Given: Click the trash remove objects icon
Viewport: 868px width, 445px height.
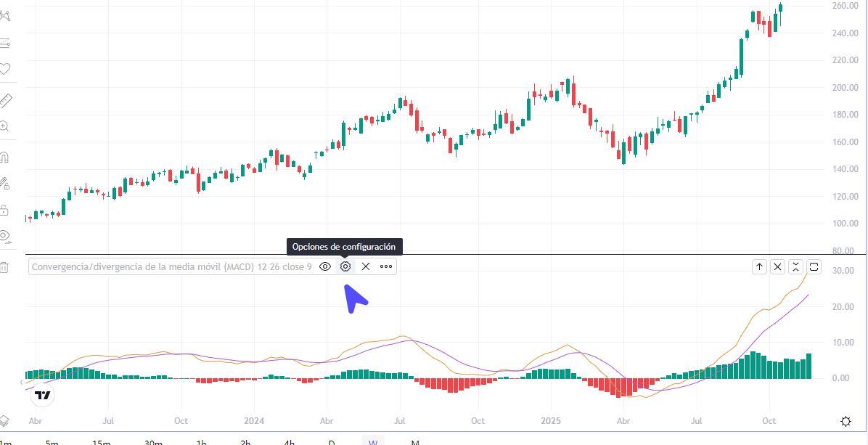Looking at the screenshot, I should pyautogui.click(x=4, y=267).
